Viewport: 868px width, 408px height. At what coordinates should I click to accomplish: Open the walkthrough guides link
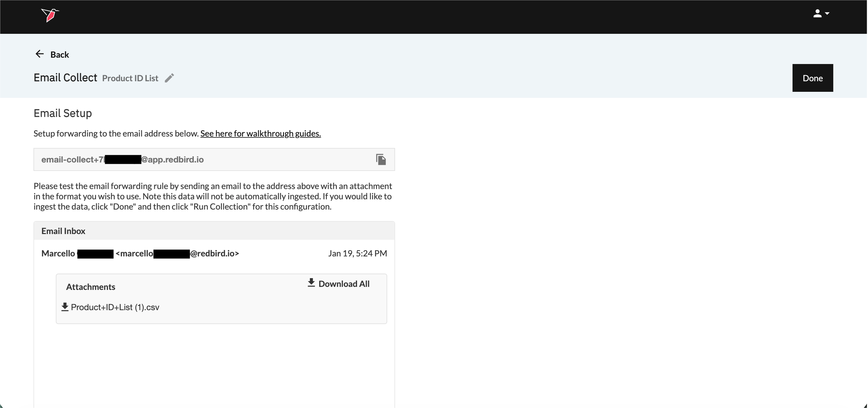(260, 134)
